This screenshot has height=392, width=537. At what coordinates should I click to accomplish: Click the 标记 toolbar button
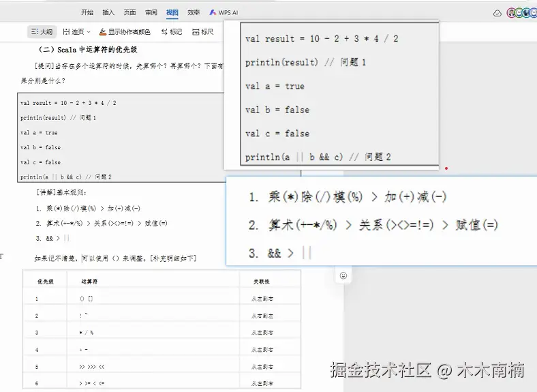[x=172, y=32]
